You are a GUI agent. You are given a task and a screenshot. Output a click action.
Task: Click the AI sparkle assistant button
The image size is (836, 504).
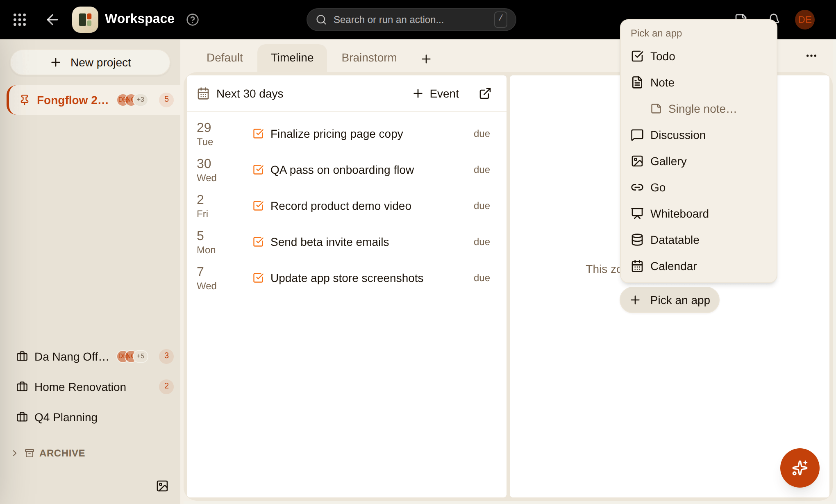pyautogui.click(x=800, y=468)
